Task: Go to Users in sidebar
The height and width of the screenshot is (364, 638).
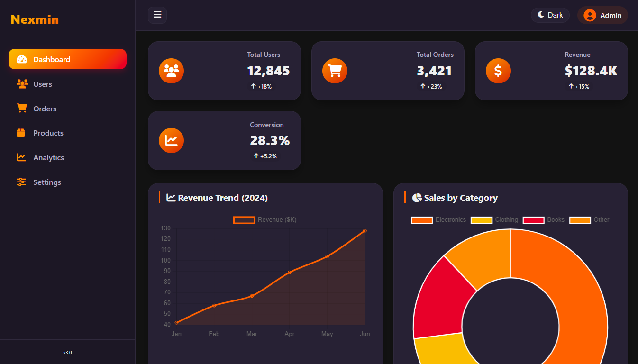Action: 67,84
